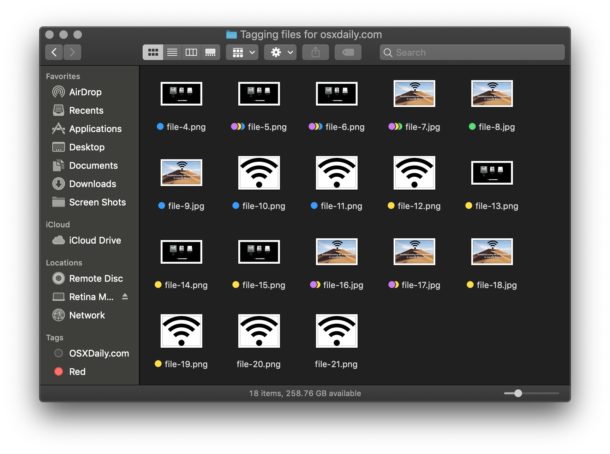This screenshot has height=454, width=610.
Task: Click the forward navigation arrow button
Action: [x=72, y=52]
